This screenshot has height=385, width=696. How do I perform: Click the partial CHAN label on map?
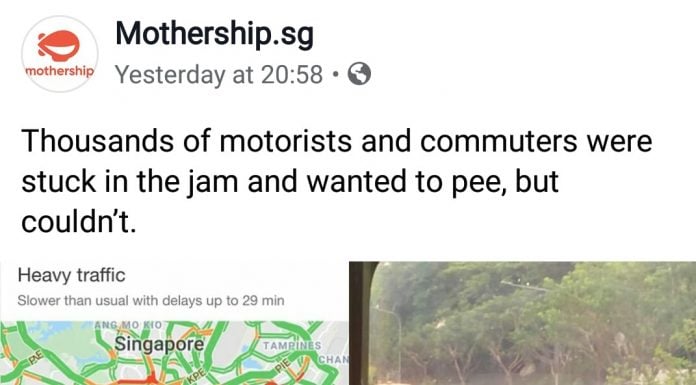point(334,359)
